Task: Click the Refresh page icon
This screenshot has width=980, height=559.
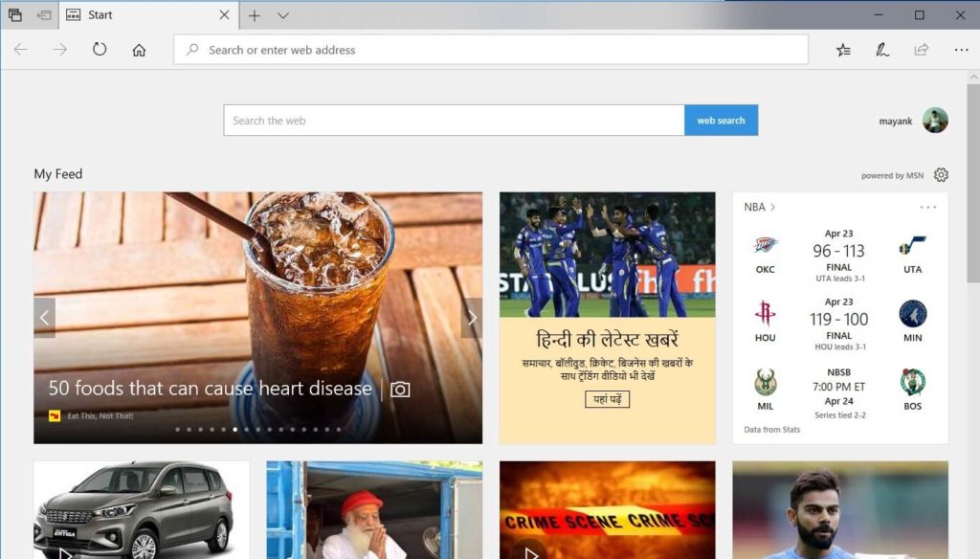Action: click(100, 50)
